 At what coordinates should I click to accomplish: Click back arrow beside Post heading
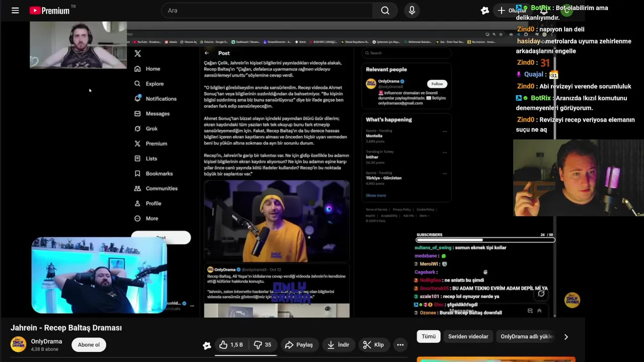coord(207,53)
